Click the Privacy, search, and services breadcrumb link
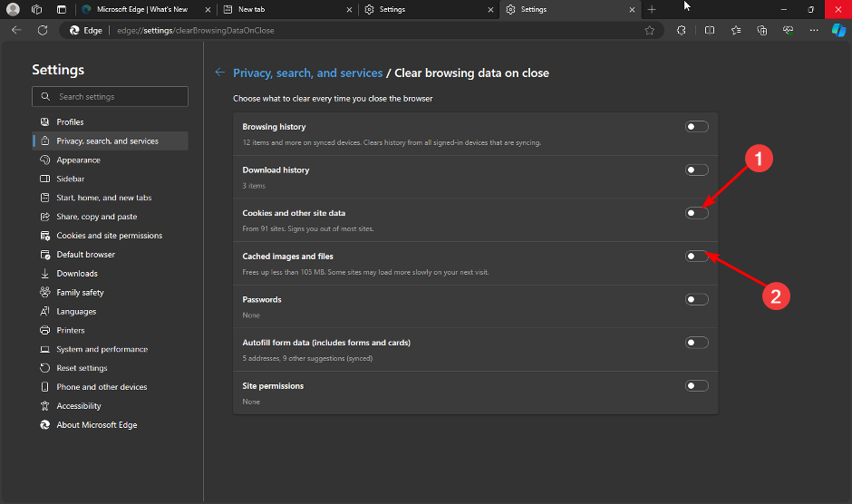The width and height of the screenshot is (852, 504). pyautogui.click(x=307, y=73)
